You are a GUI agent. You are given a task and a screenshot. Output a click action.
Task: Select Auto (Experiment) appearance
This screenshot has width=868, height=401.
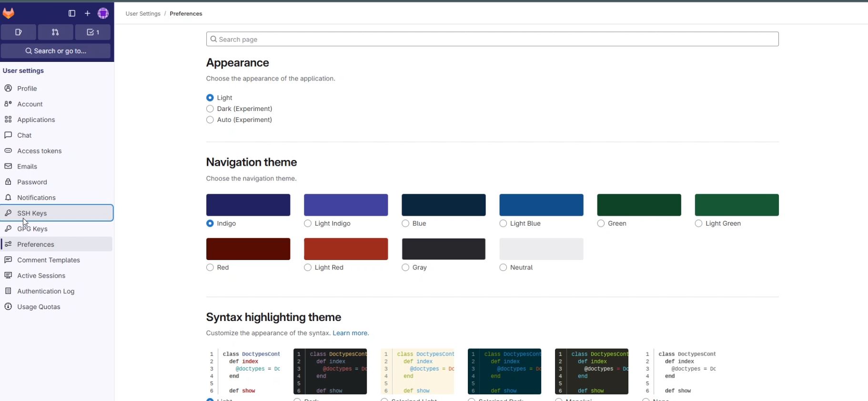tap(210, 120)
